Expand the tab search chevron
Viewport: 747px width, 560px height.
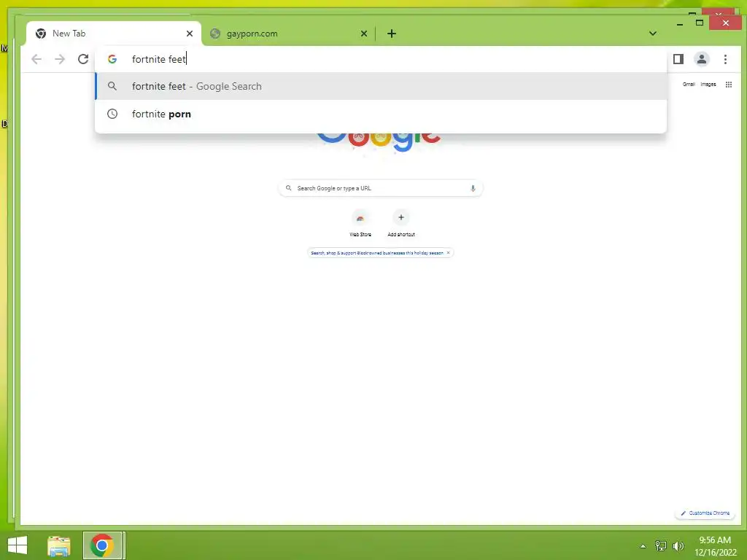(x=653, y=34)
